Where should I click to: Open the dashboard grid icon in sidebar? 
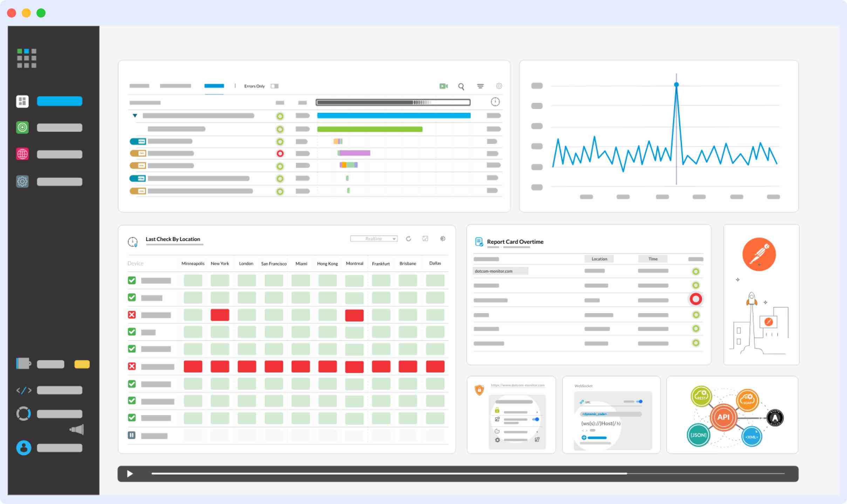click(22, 101)
